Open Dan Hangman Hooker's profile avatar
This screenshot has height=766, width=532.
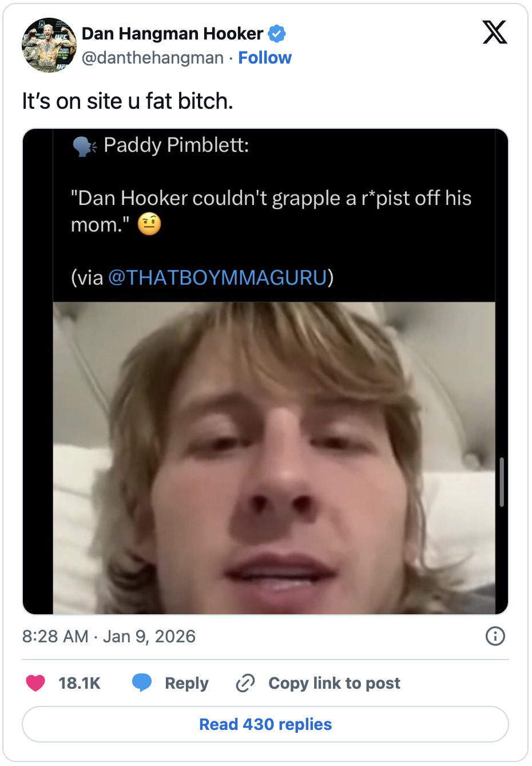point(49,45)
